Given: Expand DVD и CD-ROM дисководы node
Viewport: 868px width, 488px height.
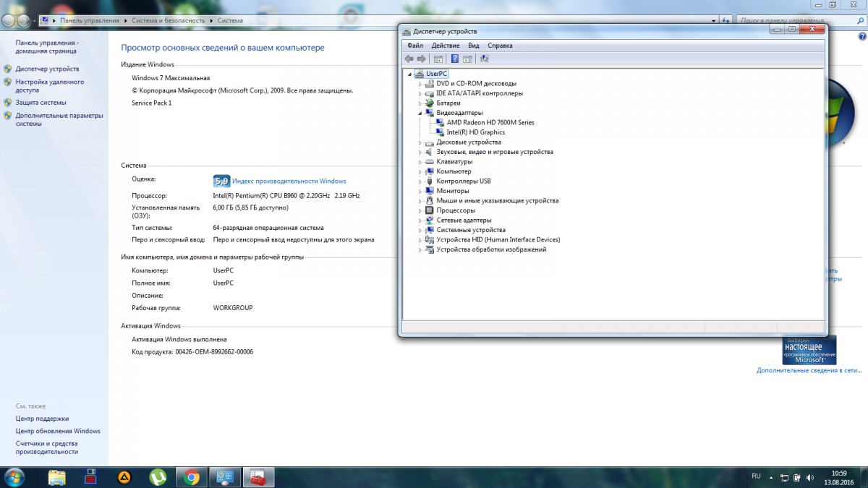Looking at the screenshot, I should [x=420, y=84].
